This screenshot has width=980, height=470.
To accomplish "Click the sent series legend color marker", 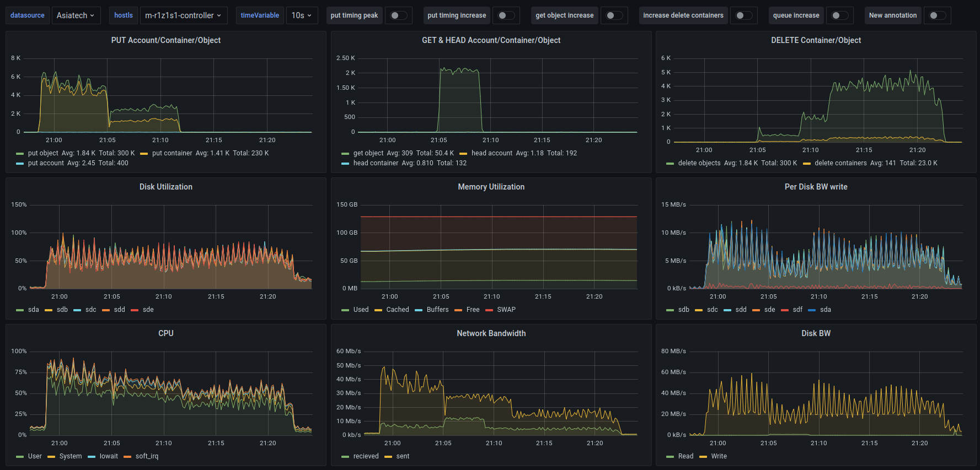I will coord(388,457).
